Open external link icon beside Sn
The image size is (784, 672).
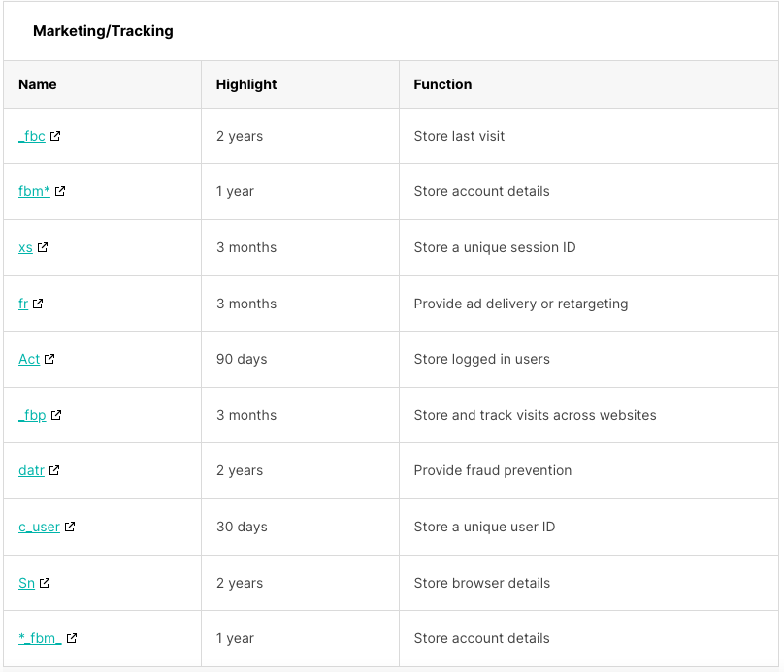point(45,583)
